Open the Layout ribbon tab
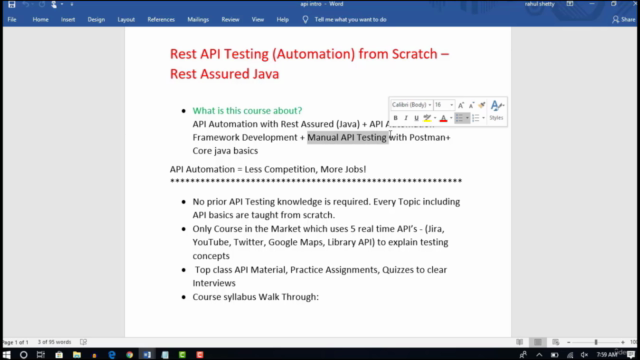This screenshot has width=640, height=360. (x=126, y=20)
